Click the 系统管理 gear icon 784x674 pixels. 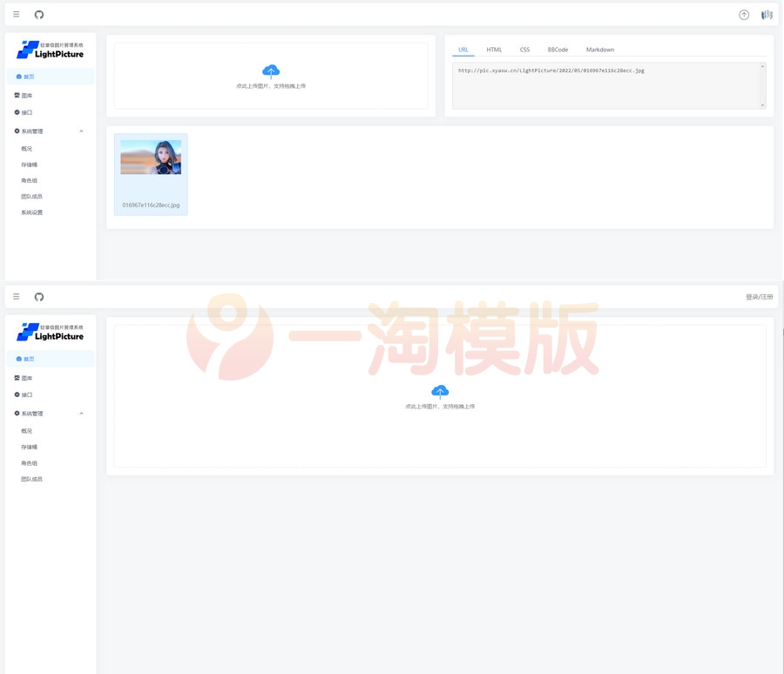pyautogui.click(x=16, y=131)
